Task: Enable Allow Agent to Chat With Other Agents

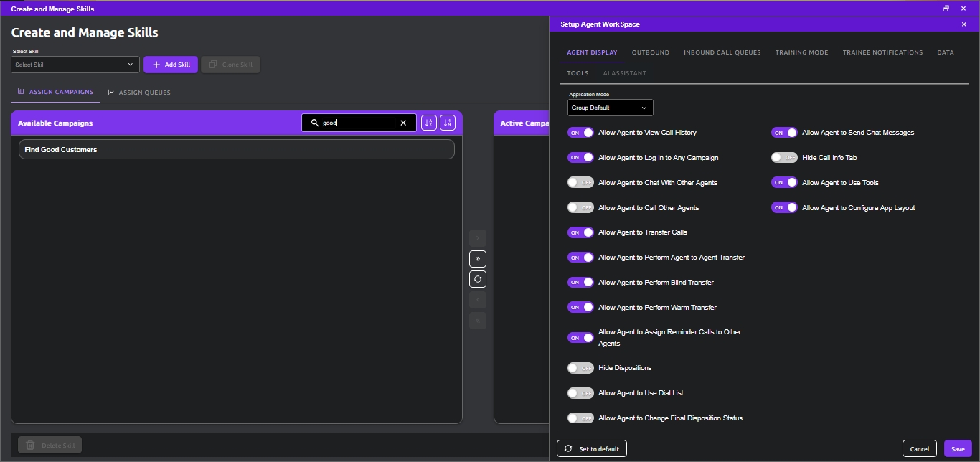Action: [x=580, y=183]
